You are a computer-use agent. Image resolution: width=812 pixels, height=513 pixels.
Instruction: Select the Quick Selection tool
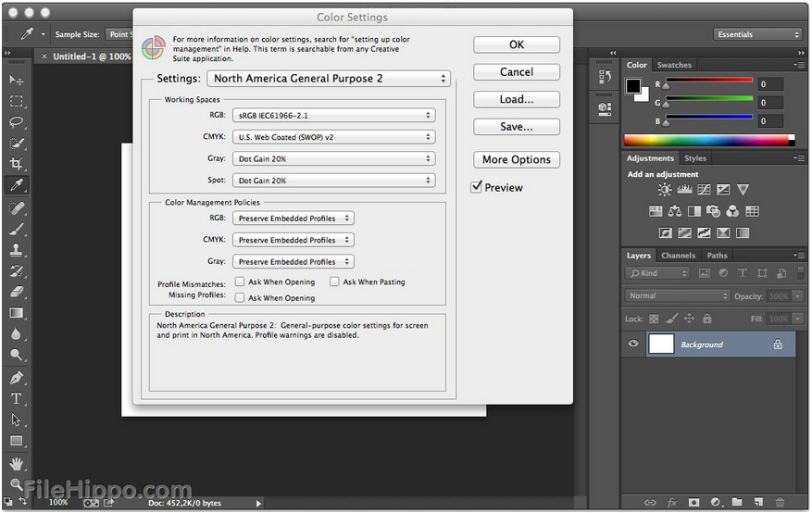[x=16, y=143]
